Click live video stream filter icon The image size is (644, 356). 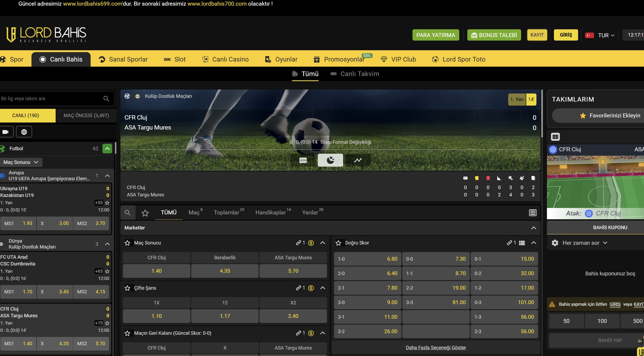tap(6, 132)
